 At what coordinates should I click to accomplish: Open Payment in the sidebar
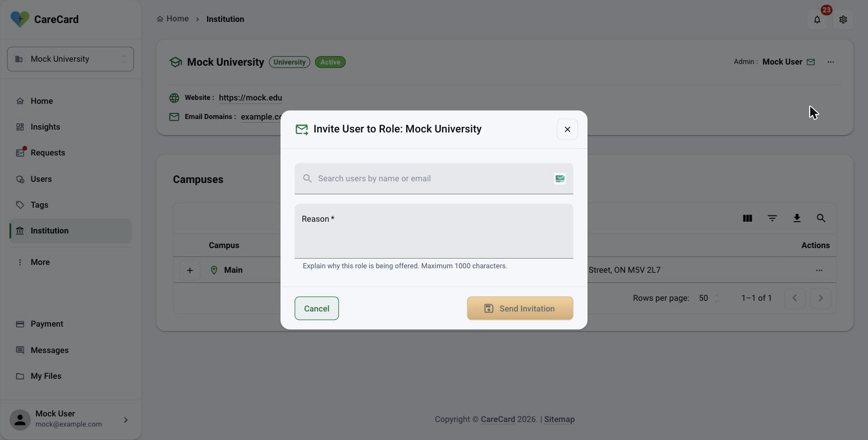coord(71,324)
